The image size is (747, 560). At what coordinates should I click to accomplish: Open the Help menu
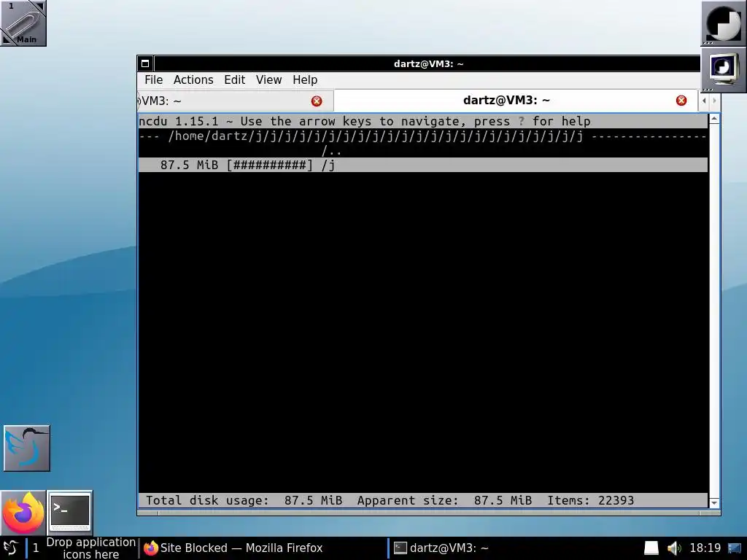pos(305,80)
